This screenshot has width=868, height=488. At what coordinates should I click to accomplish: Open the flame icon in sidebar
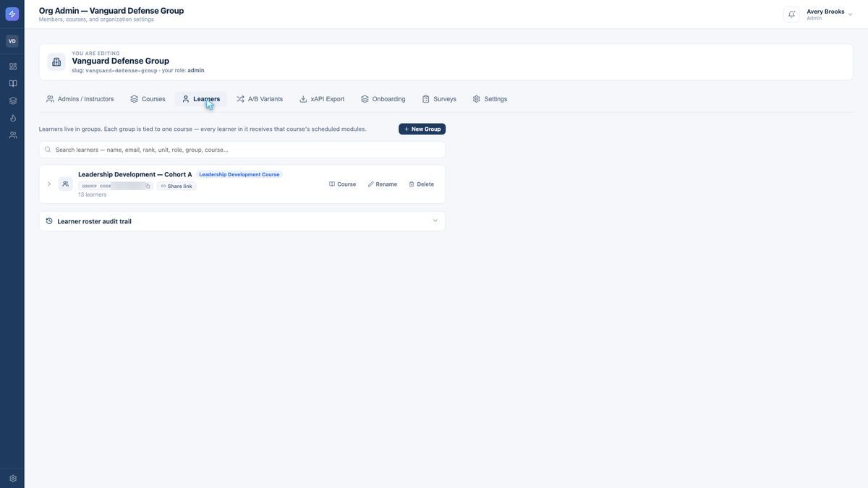pyautogui.click(x=12, y=118)
